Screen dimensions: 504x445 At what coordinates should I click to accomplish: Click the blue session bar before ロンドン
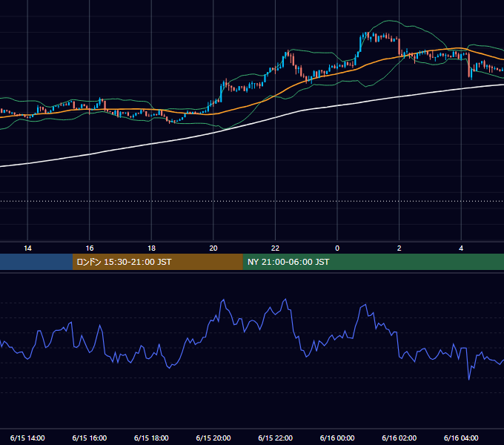click(36, 262)
